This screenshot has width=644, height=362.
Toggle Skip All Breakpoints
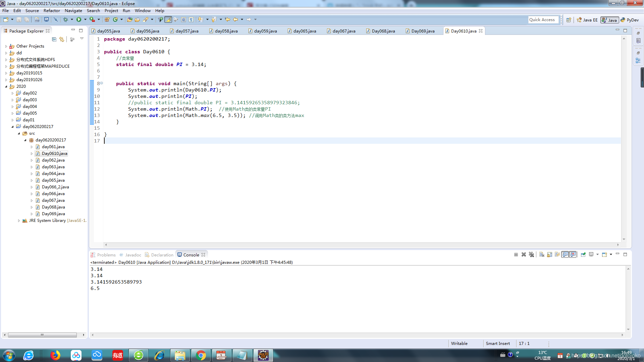[x=56, y=20]
